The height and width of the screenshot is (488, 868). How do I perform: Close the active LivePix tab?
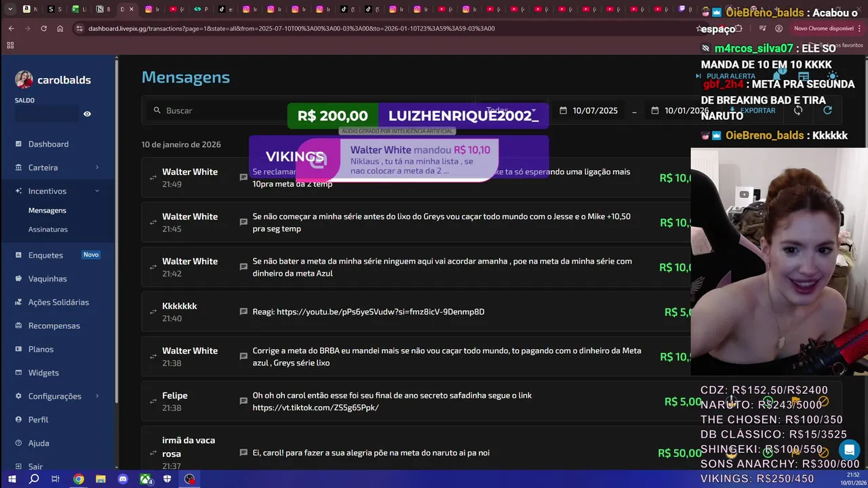[132, 9]
